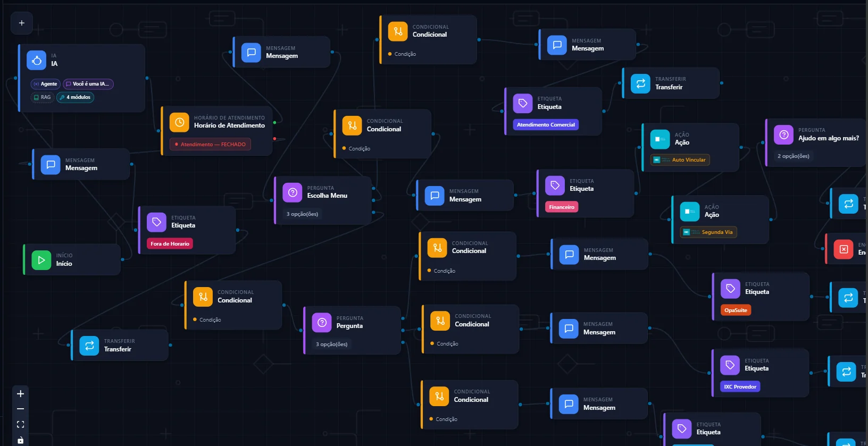Image resolution: width=868 pixels, height=446 pixels.
Task: Select the tag icon above OpaSuite label
Action: pyautogui.click(x=730, y=289)
